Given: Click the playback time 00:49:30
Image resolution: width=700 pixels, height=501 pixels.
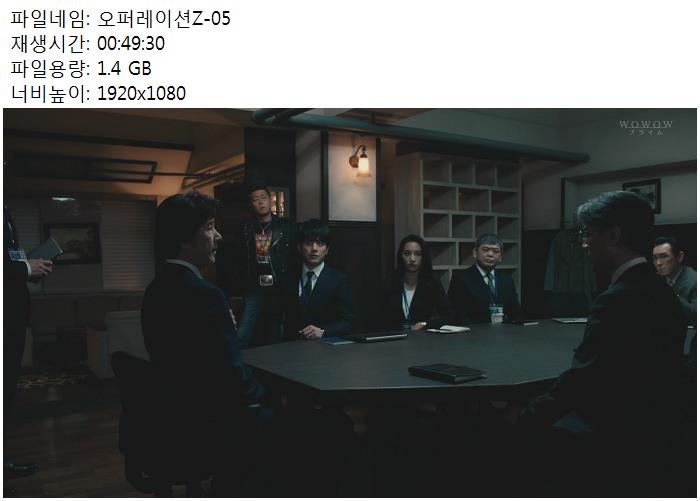Looking at the screenshot, I should [x=131, y=44].
